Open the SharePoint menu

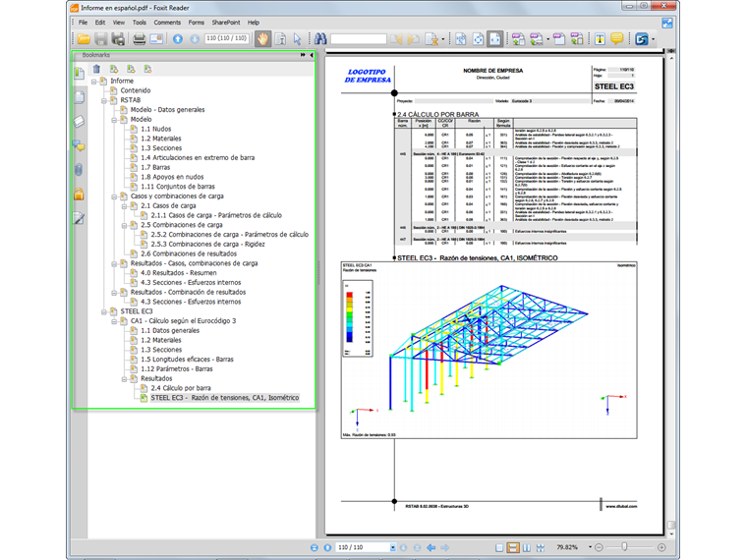(x=226, y=23)
